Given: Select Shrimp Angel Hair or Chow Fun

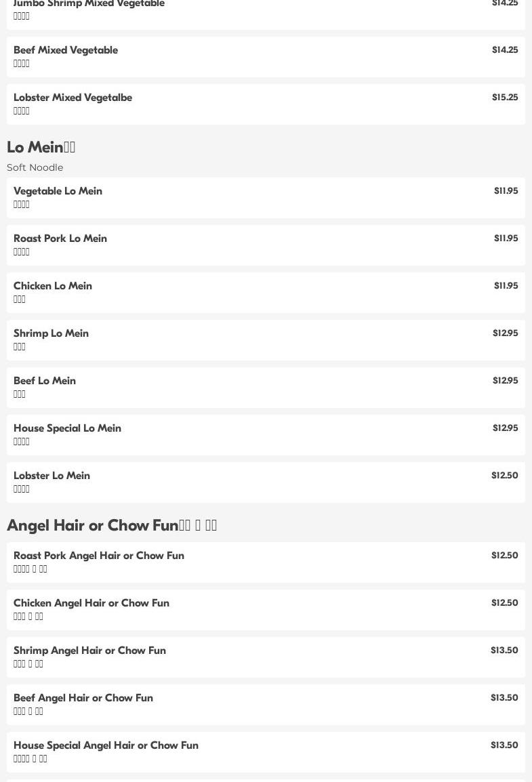Looking at the screenshot, I should click(266, 657).
